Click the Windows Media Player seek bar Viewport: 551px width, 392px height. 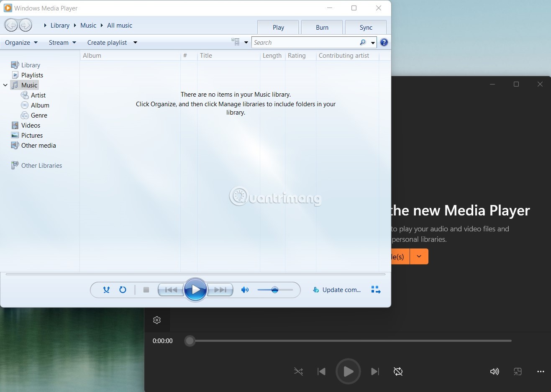tap(195, 274)
